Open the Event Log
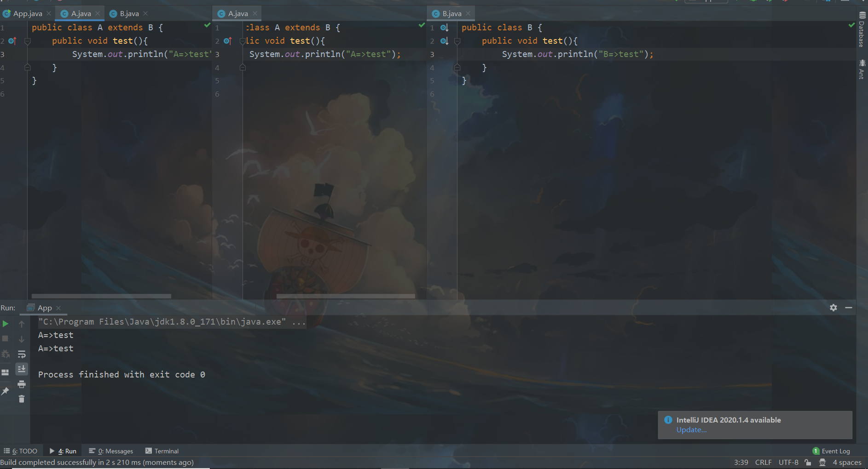Image resolution: width=868 pixels, height=469 pixels. (831, 451)
